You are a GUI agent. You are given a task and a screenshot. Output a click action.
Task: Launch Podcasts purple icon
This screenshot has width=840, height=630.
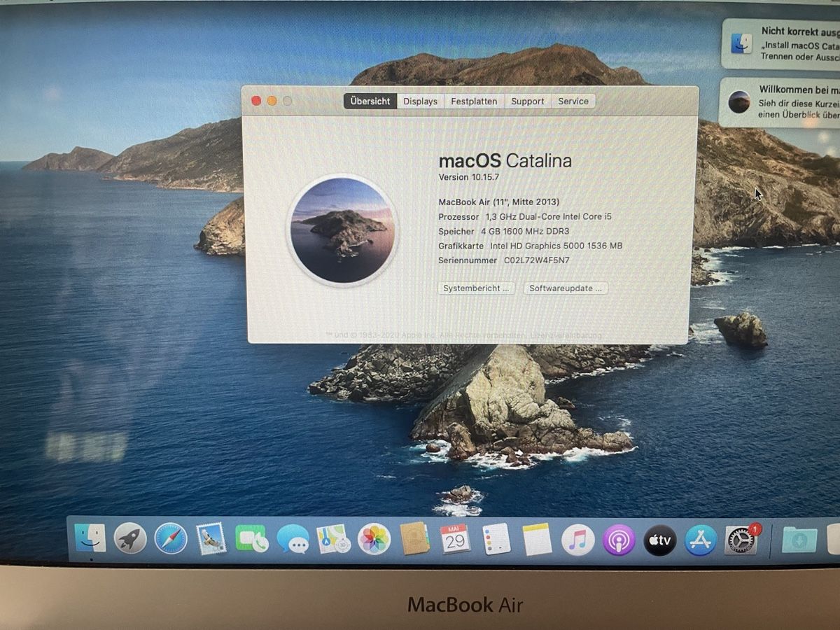[619, 540]
